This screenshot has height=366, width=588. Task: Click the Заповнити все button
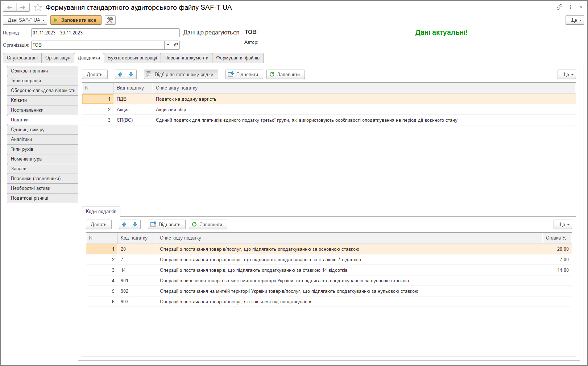tap(76, 20)
